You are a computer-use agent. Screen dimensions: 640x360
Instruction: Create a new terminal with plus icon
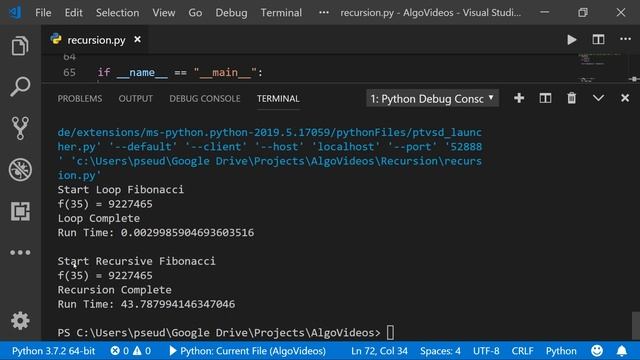point(519,98)
